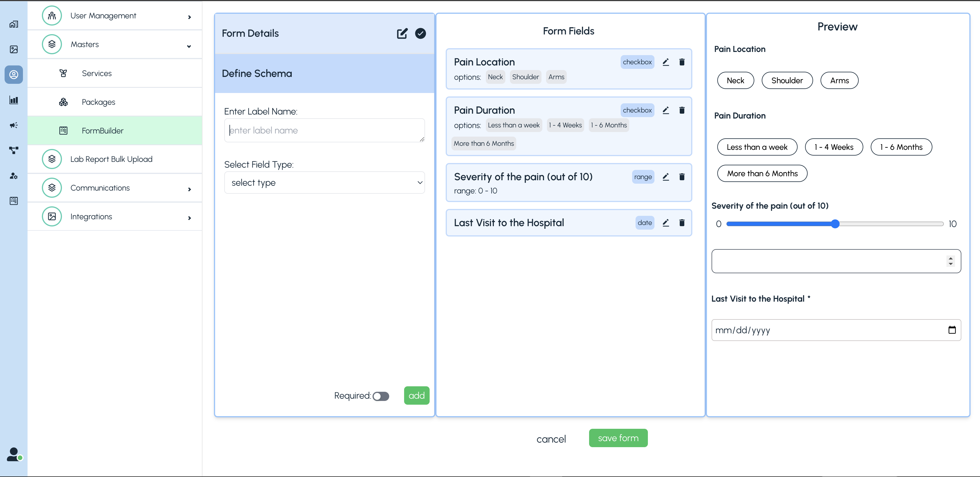The width and height of the screenshot is (980, 477).
Task: Click the Less than a week option tag in Form Fields
Action: tap(514, 125)
